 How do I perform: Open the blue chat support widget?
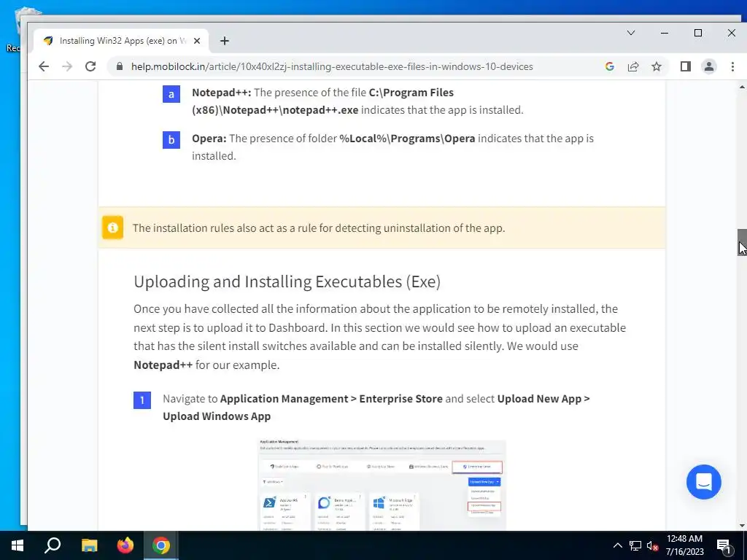pyautogui.click(x=704, y=481)
